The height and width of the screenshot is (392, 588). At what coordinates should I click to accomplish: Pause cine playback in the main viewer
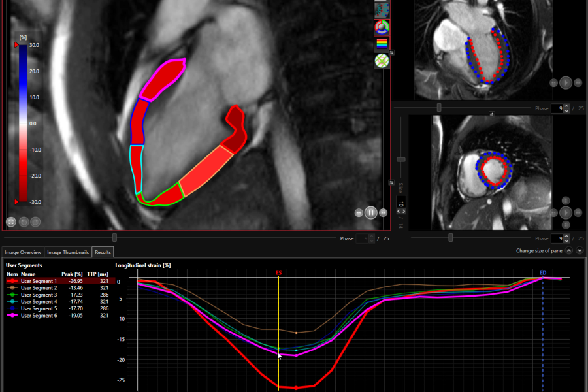(370, 212)
